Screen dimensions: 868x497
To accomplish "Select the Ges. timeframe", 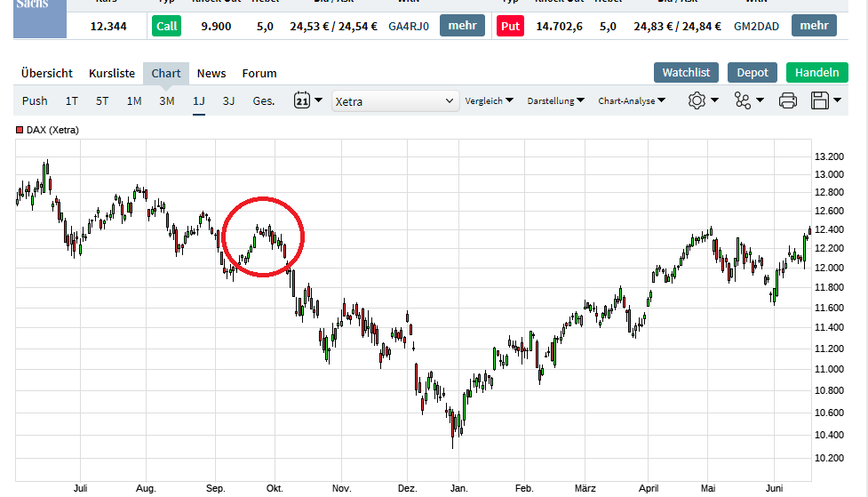I will click(x=264, y=100).
